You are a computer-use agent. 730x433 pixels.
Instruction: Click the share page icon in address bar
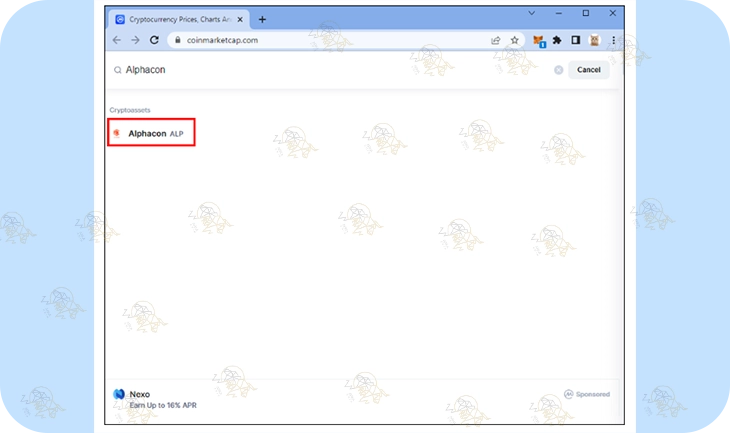[x=496, y=40]
